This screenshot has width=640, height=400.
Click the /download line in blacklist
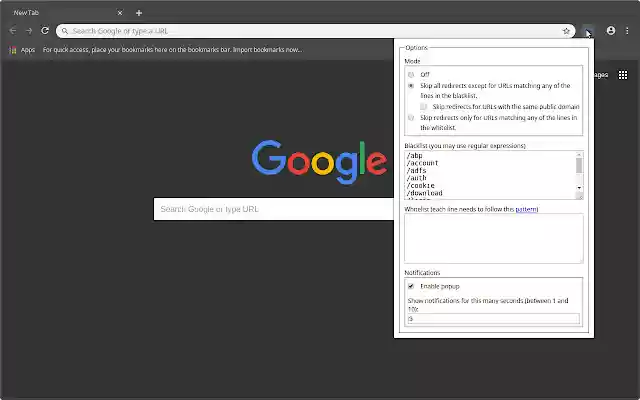(424, 193)
